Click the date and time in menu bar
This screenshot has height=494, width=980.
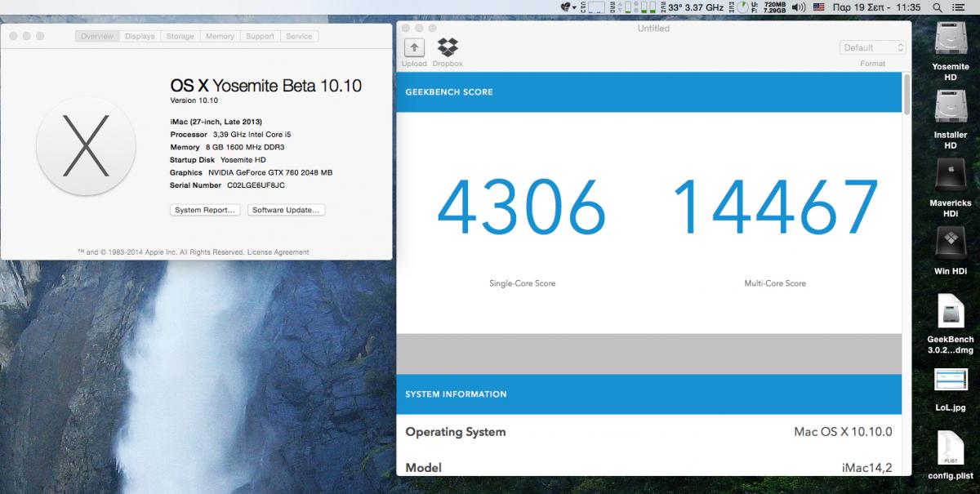coord(877,7)
